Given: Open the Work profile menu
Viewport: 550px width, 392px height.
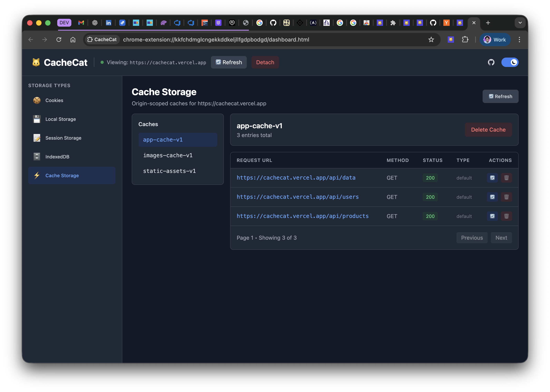Looking at the screenshot, I should click(495, 40).
